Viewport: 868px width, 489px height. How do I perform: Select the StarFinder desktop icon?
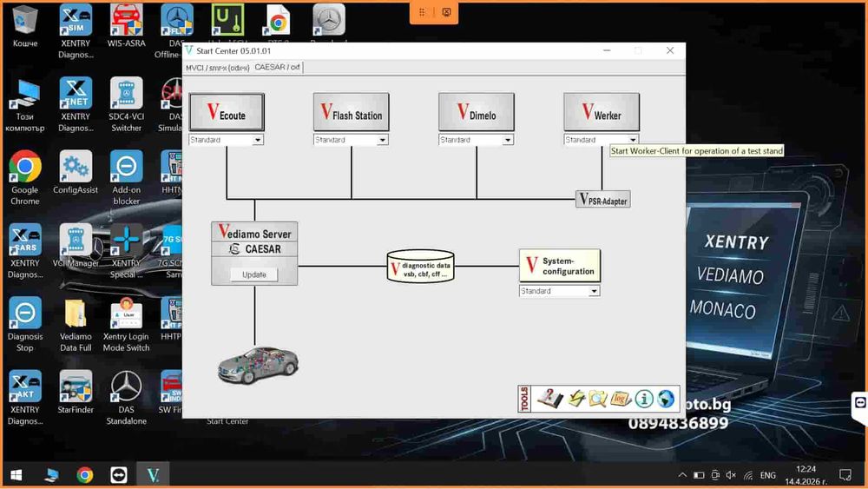pyautogui.click(x=76, y=393)
